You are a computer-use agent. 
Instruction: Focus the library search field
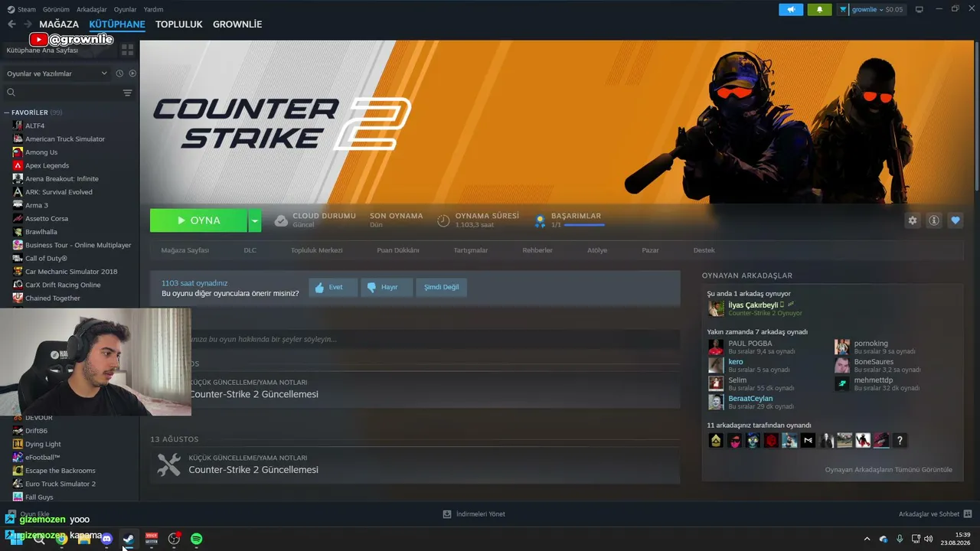(63, 93)
